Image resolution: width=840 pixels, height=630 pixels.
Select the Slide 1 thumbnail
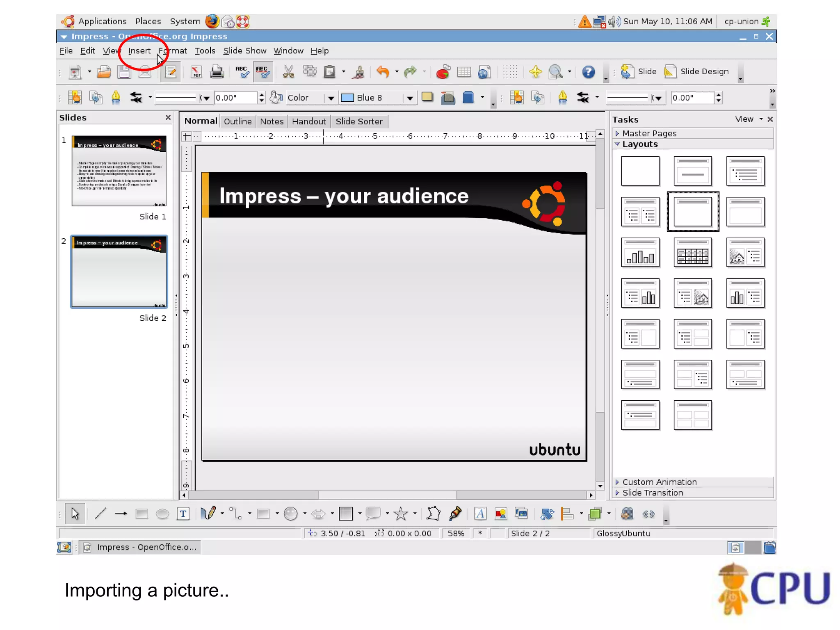tap(119, 171)
